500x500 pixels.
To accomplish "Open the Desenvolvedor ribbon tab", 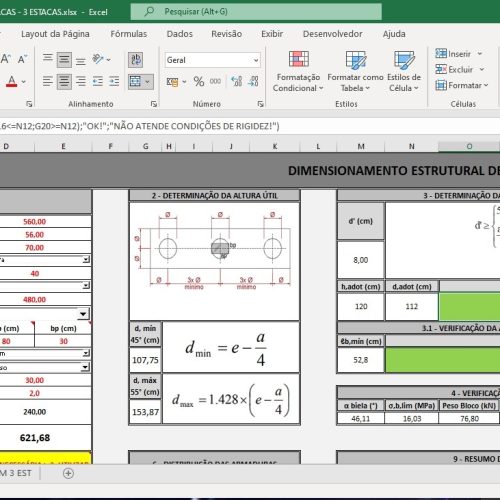I will point(332,34).
